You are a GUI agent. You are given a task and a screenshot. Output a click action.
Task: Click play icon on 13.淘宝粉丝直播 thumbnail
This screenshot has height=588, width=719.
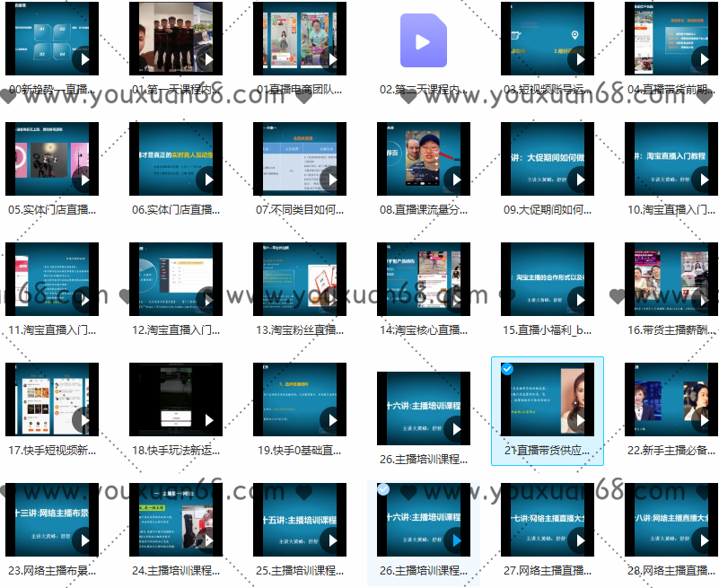click(332, 301)
